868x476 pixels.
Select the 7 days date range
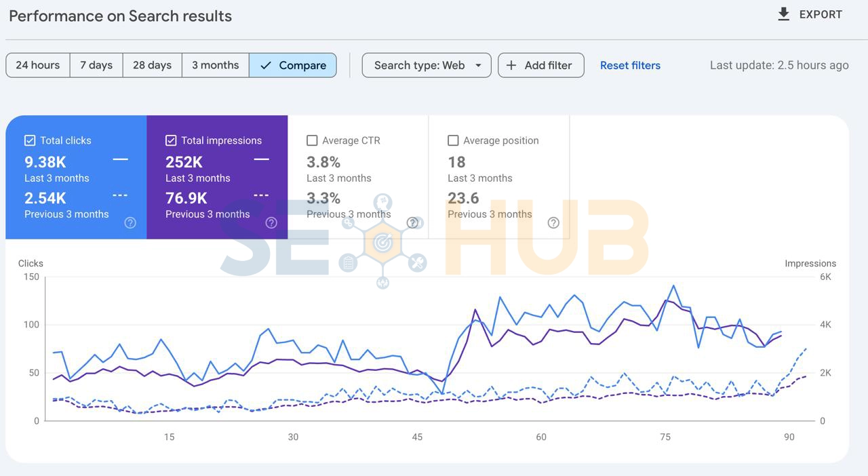click(96, 65)
